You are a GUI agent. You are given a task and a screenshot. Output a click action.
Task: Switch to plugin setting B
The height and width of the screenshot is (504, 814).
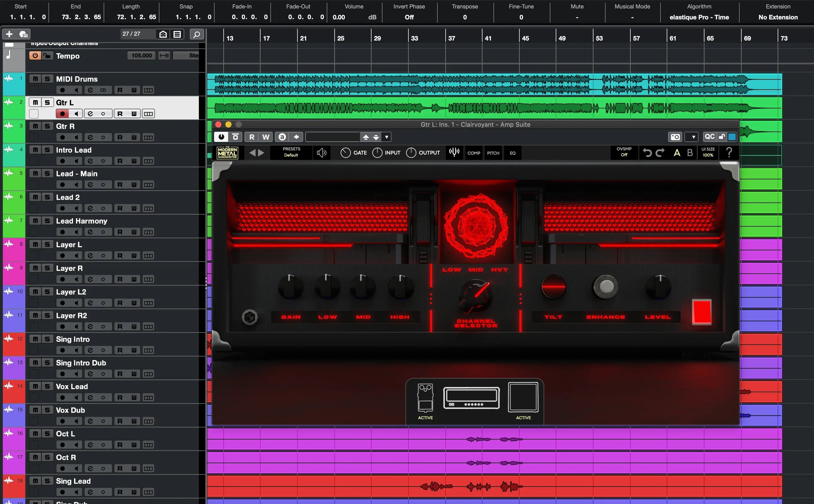[690, 153]
